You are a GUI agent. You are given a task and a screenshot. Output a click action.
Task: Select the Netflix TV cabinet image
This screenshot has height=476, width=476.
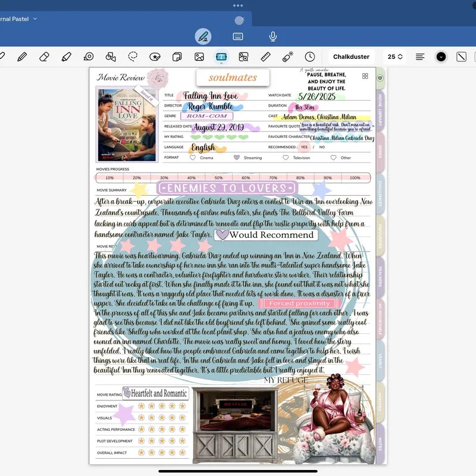pyautogui.click(x=235, y=425)
